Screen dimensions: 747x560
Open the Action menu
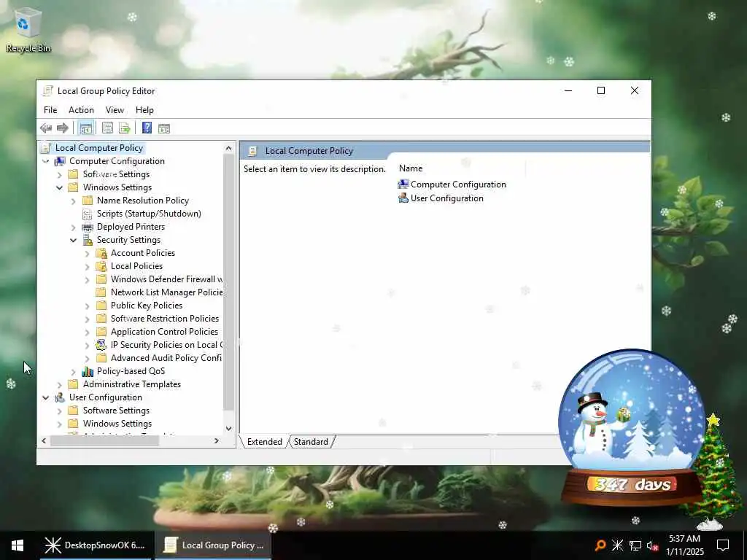(81, 110)
